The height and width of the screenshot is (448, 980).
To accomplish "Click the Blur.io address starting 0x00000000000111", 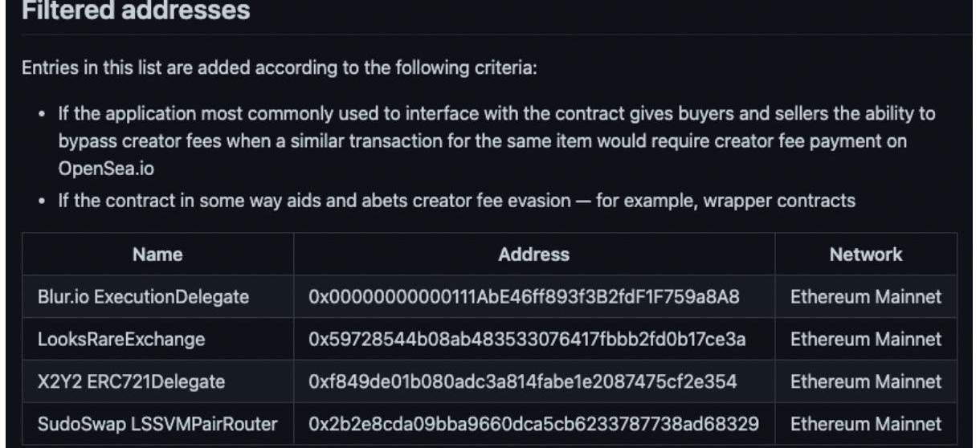I will coord(524,297).
